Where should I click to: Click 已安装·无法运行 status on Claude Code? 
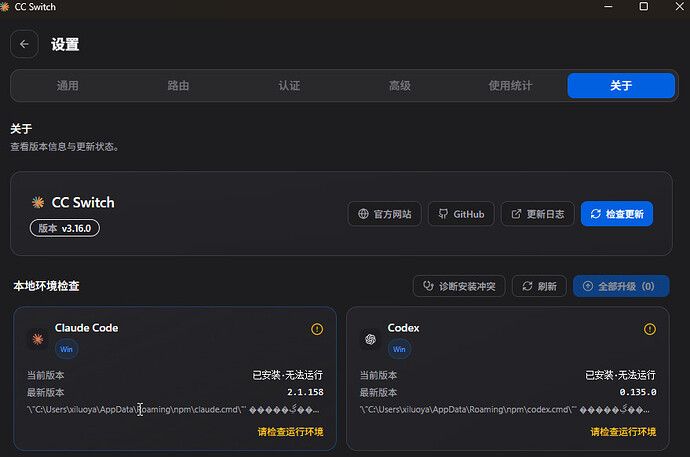287,375
